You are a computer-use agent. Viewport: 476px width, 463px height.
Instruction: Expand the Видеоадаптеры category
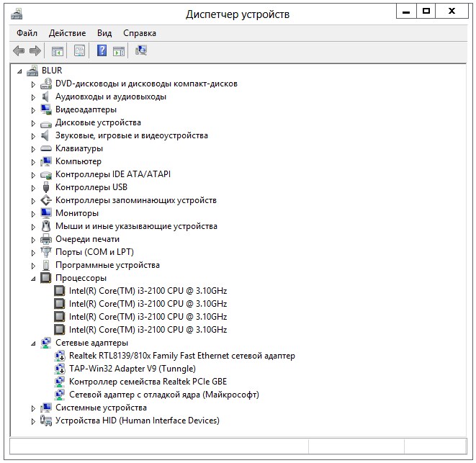pos(33,110)
